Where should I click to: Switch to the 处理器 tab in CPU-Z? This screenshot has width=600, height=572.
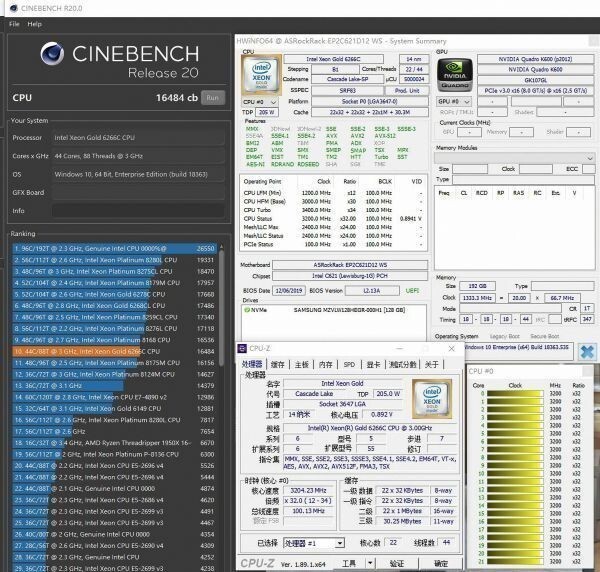click(252, 364)
